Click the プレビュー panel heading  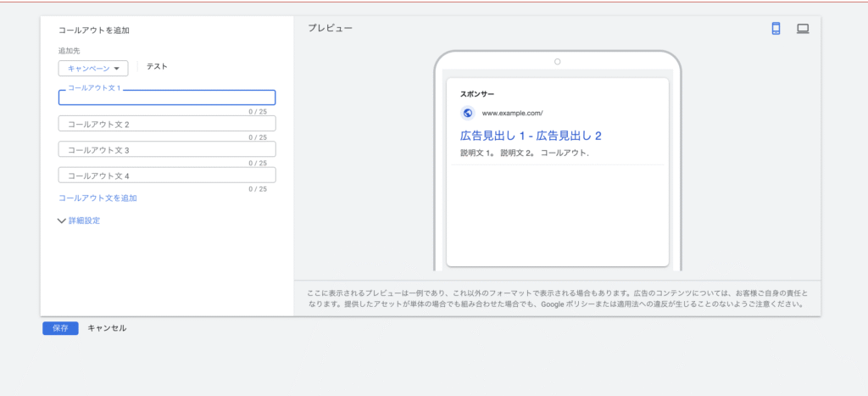(331, 29)
